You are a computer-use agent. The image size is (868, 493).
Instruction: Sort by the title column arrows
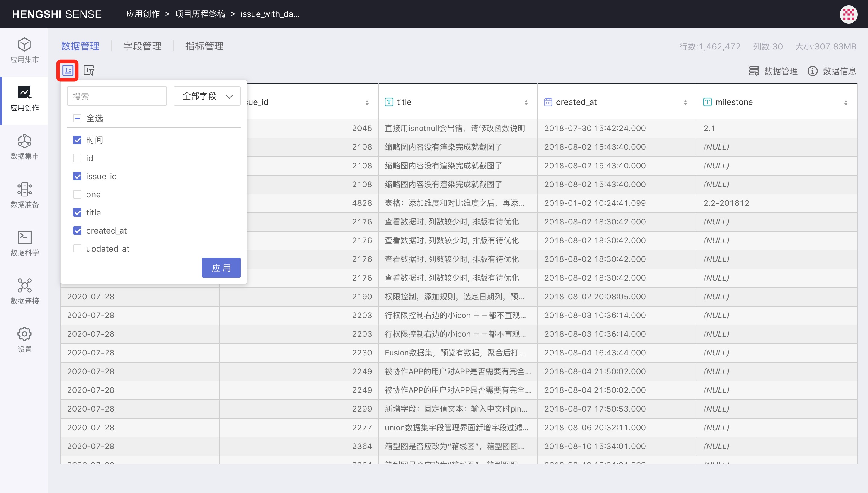point(526,103)
